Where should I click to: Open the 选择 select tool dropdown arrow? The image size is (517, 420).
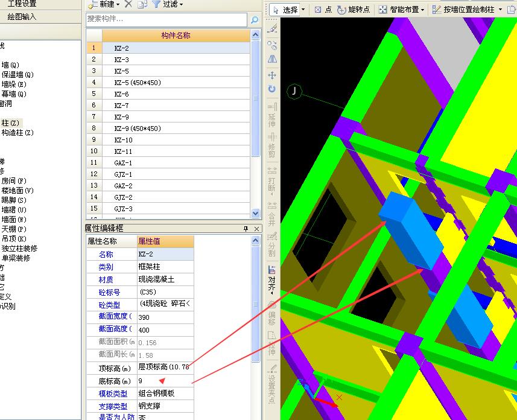(303, 10)
